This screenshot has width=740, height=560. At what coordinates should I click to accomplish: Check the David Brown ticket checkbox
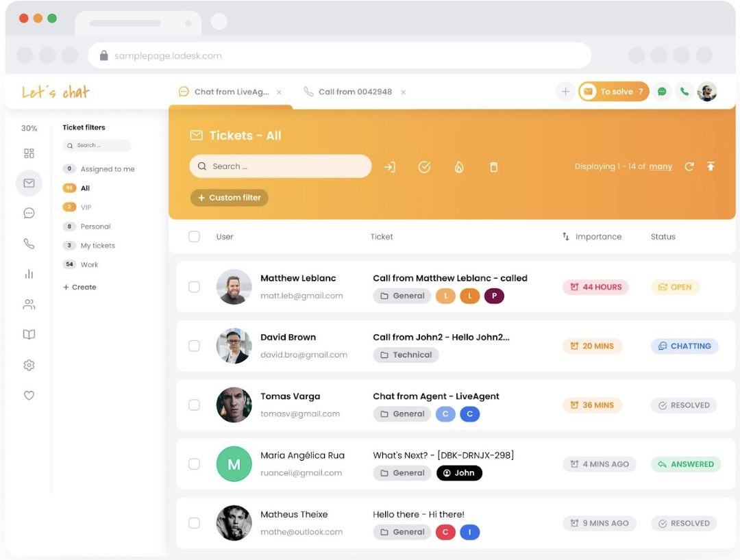pos(194,346)
